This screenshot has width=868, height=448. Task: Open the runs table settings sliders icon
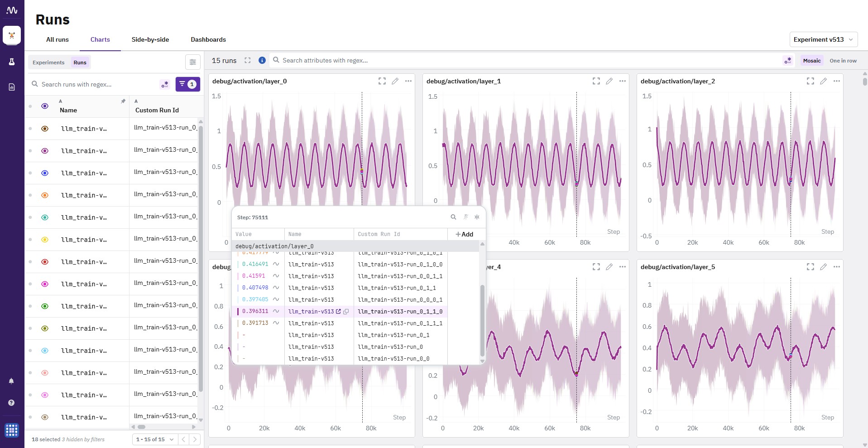click(x=192, y=62)
